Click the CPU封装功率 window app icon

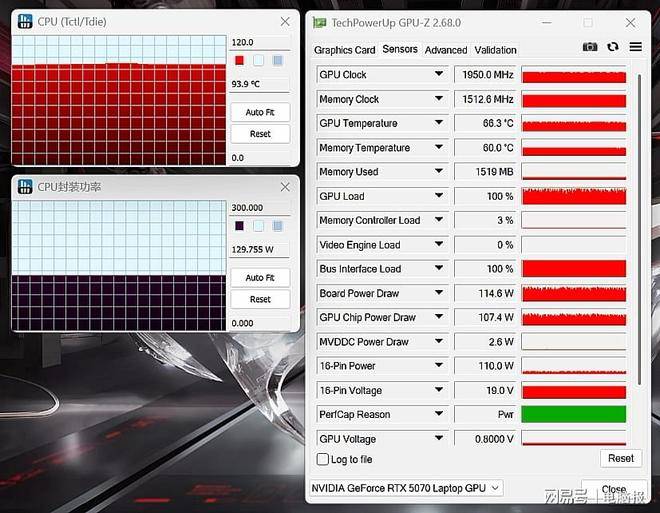(24, 187)
